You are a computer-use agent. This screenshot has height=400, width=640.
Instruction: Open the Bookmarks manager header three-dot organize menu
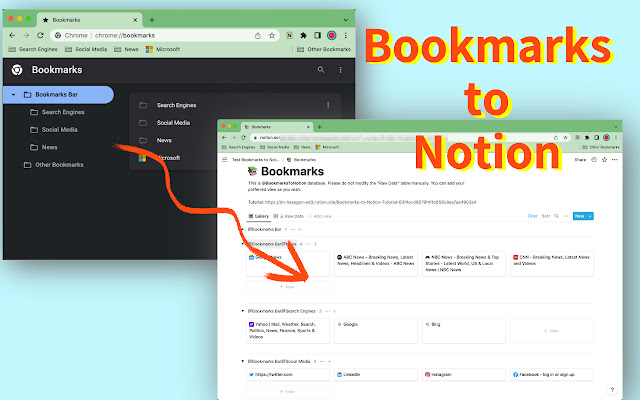(340, 70)
